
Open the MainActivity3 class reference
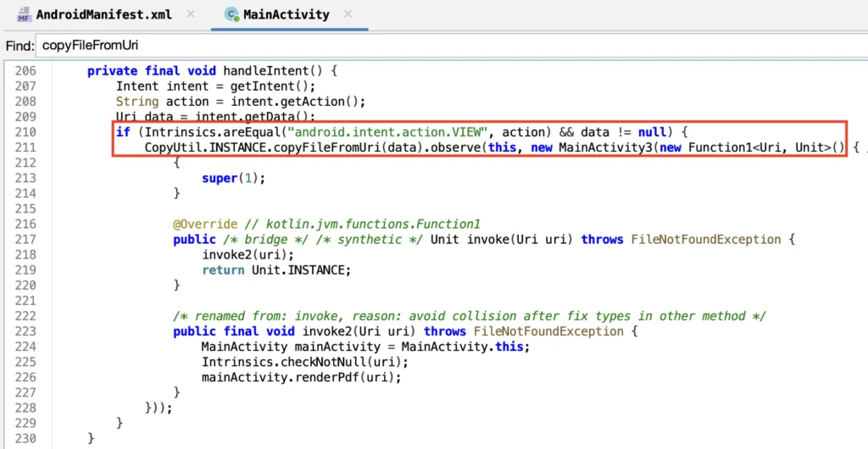click(600, 148)
